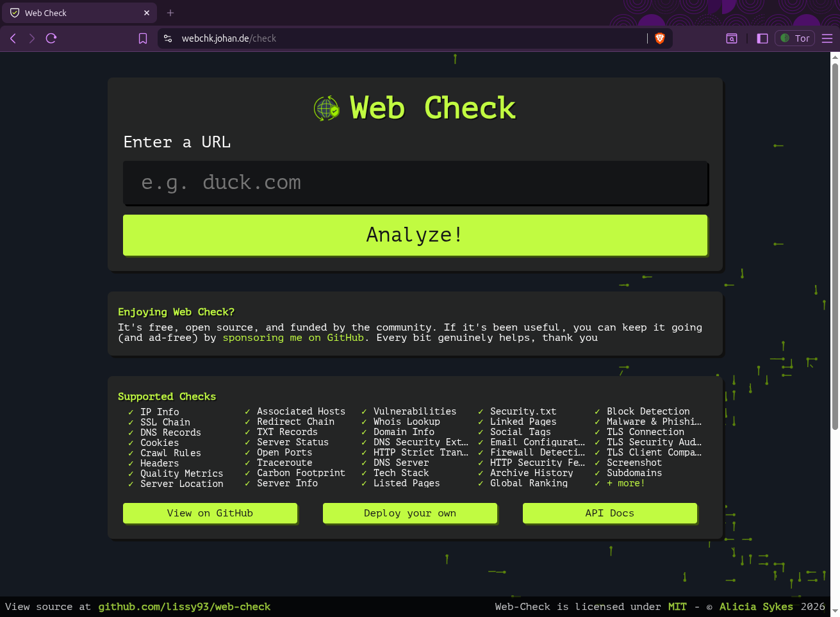Click the + more! checks link

(x=626, y=483)
